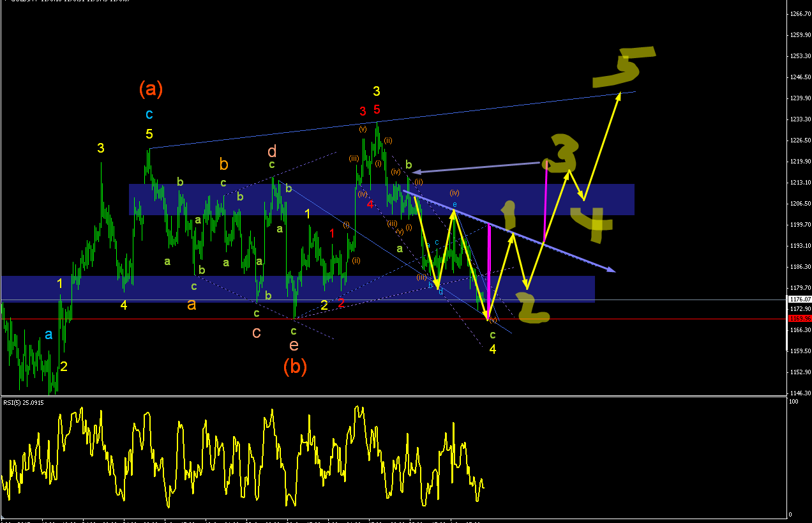The height and width of the screenshot is (523, 812).
Task: Click the 1246.50 price axis value
Action: (801, 77)
